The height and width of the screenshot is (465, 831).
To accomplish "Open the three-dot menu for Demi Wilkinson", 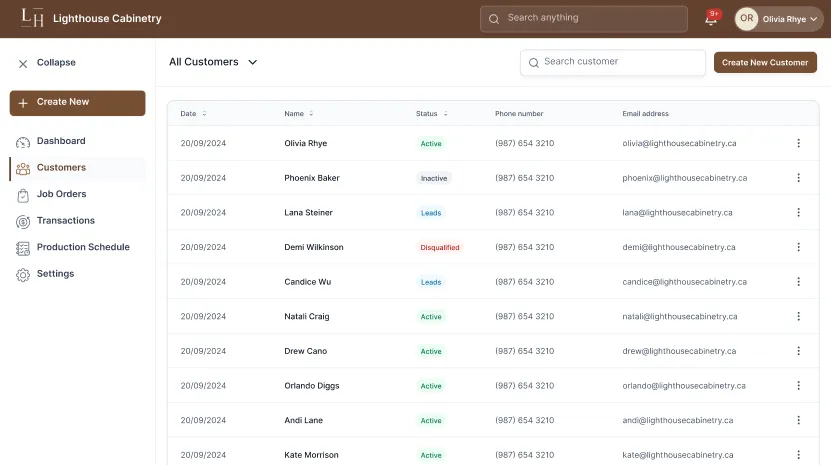I will click(798, 247).
